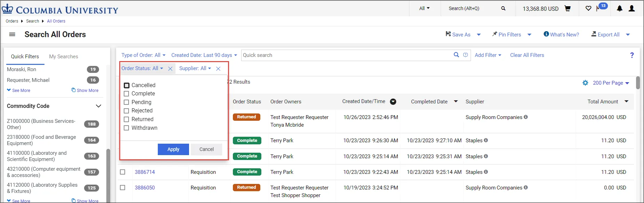The height and width of the screenshot is (203, 644).
Task: Open action items flag with 13 badge
Action: pyautogui.click(x=602, y=7)
